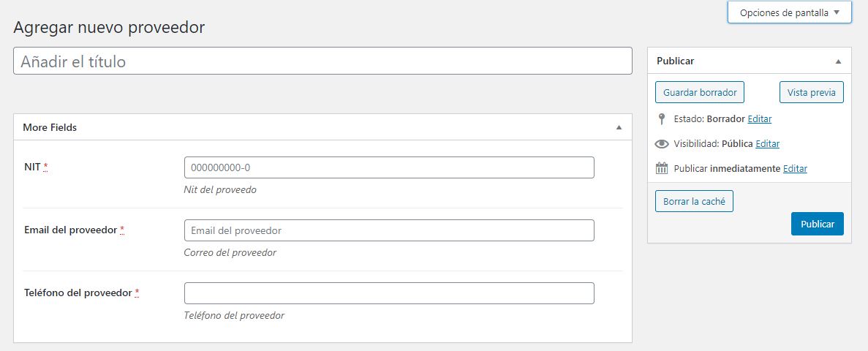
Task: Click into the NIT input field
Action: pos(389,167)
